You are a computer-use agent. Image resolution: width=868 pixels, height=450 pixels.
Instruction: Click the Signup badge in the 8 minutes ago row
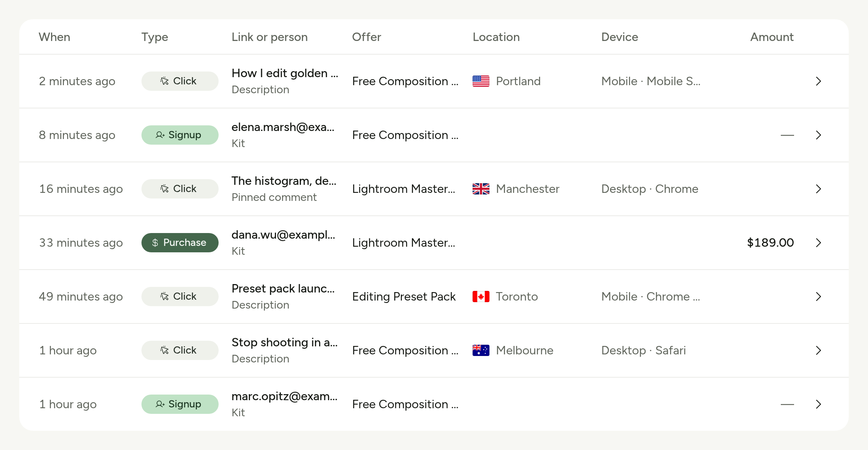pyautogui.click(x=180, y=135)
